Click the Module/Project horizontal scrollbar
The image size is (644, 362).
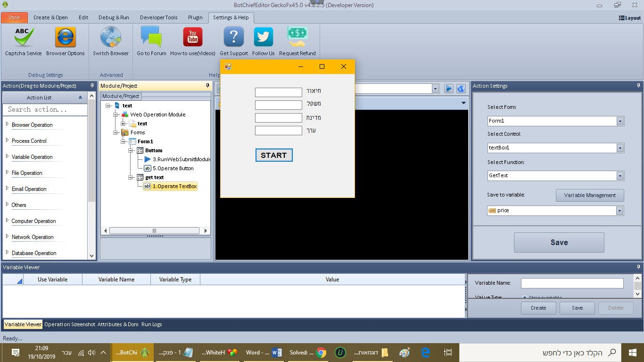coord(155,231)
